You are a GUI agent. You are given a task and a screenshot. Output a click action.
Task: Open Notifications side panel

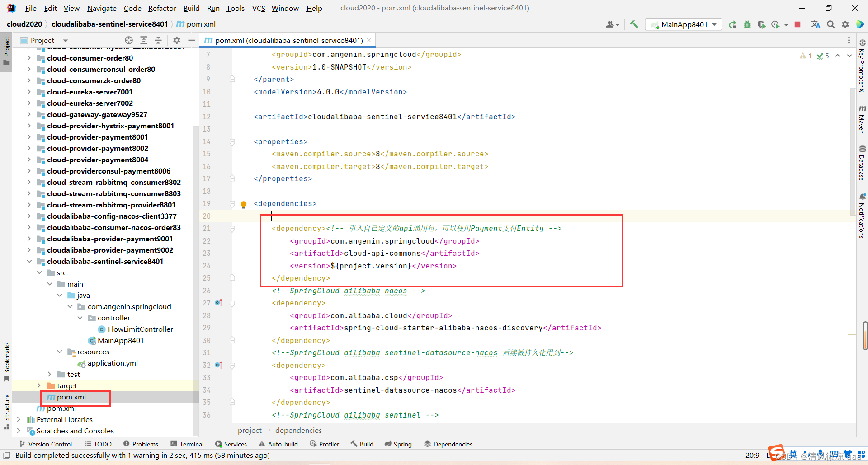(x=862, y=216)
